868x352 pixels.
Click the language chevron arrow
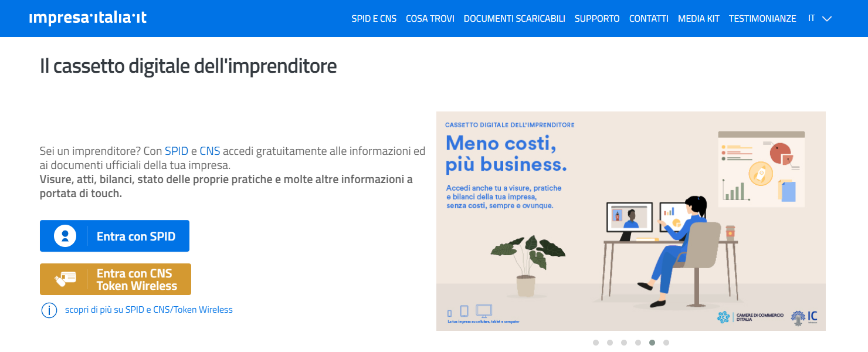tap(827, 19)
